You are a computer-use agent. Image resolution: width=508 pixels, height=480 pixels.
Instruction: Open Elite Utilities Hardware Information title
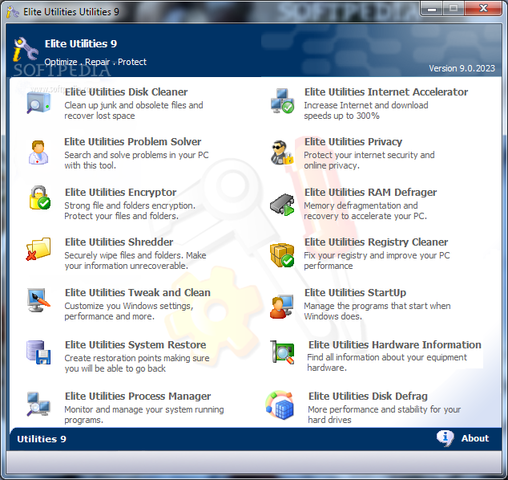(395, 345)
